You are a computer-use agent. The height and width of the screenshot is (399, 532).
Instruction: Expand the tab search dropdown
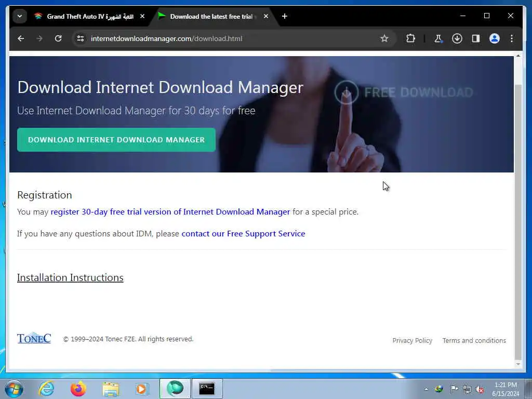(20, 16)
